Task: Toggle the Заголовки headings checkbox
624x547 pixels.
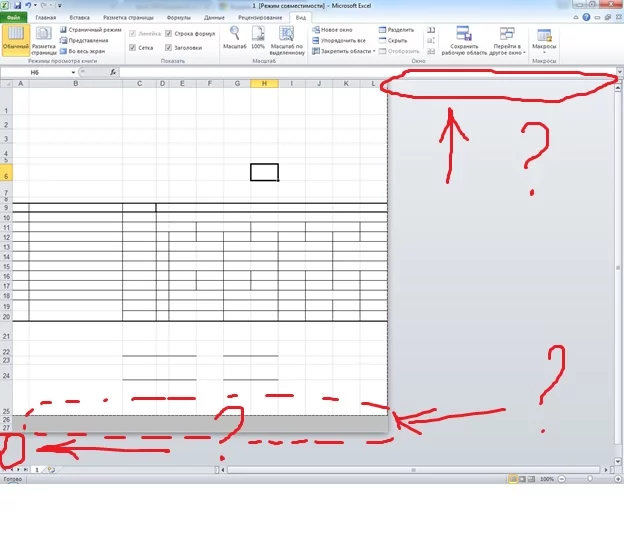Action: (169, 47)
